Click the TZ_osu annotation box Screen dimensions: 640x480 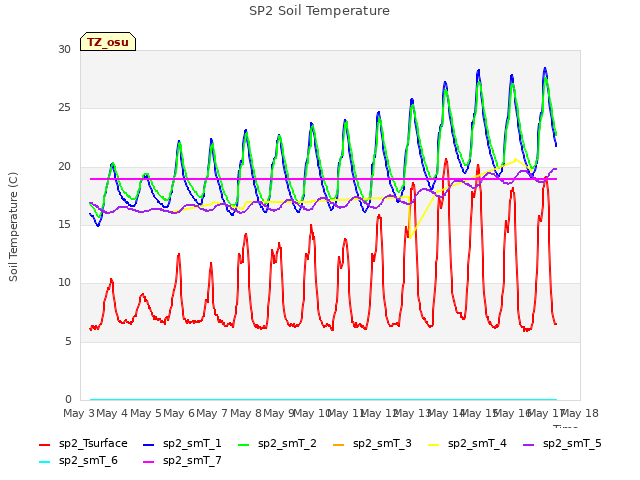108,42
